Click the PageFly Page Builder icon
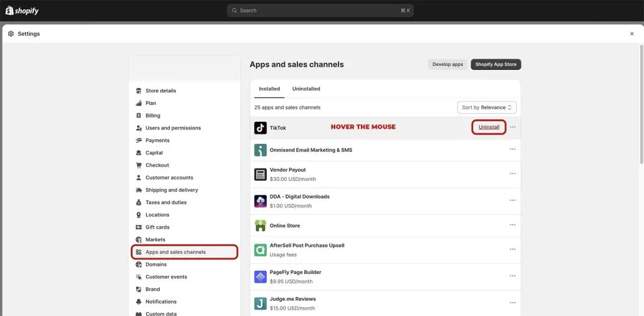This screenshot has width=644, height=316. [x=260, y=276]
